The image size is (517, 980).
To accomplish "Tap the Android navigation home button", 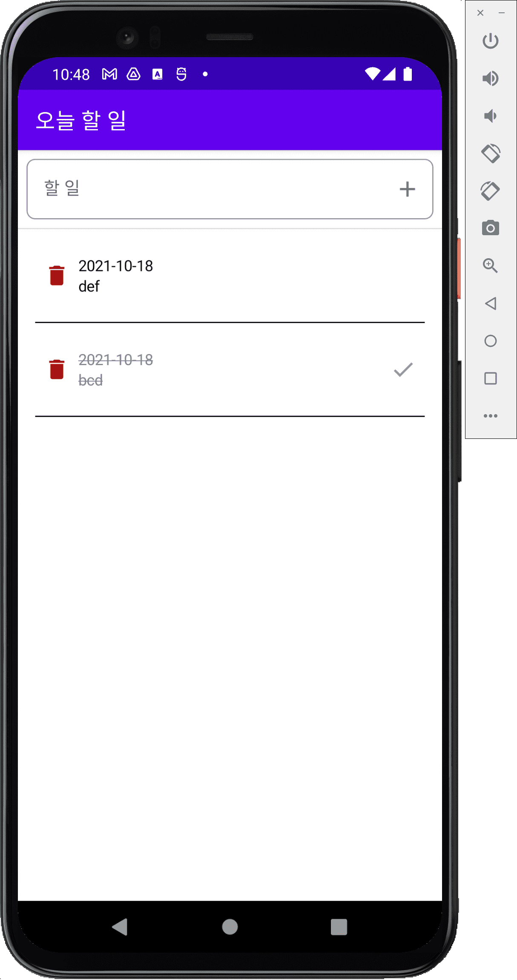I will tap(230, 927).
